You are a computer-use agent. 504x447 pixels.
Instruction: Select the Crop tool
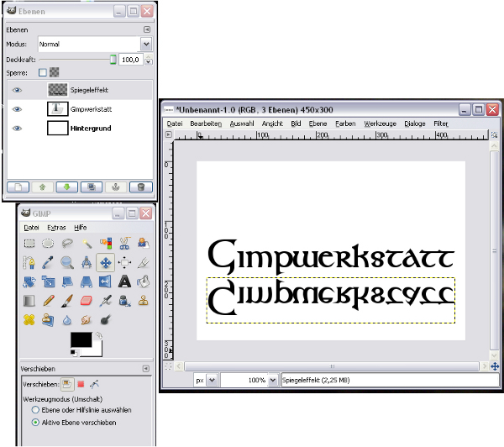pos(144,262)
